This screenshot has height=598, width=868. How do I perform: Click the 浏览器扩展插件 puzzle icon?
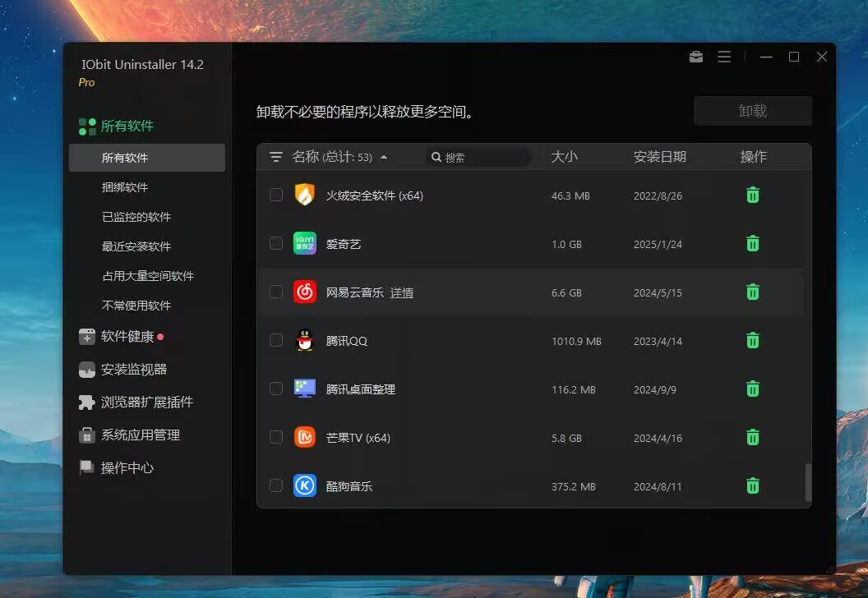point(87,402)
